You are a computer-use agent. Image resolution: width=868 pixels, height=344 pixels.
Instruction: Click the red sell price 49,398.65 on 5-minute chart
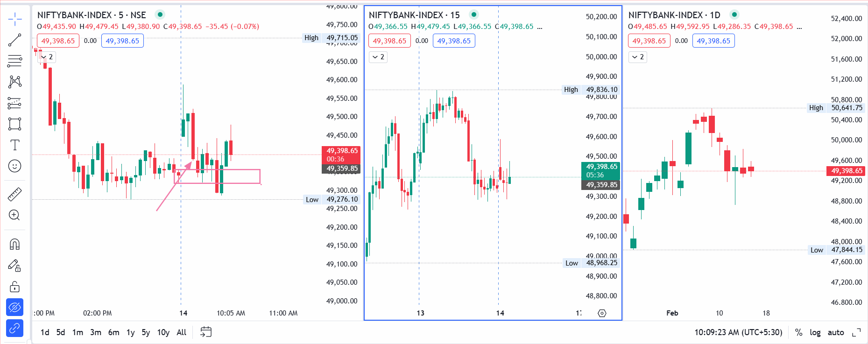pyautogui.click(x=58, y=41)
